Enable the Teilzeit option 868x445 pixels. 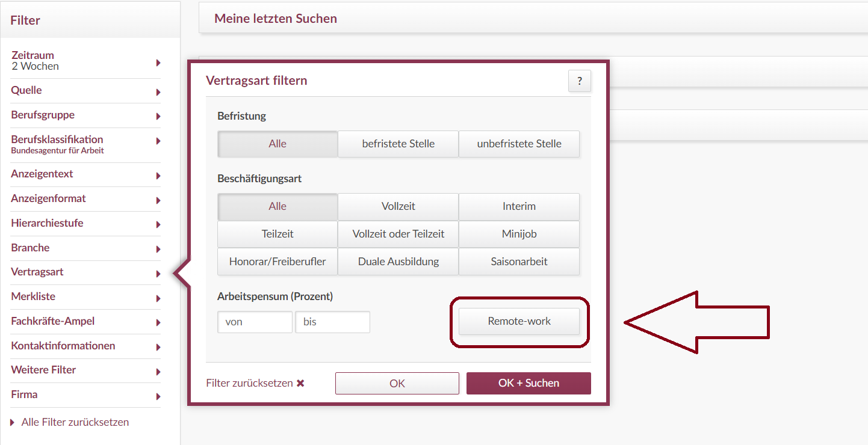pyautogui.click(x=277, y=234)
